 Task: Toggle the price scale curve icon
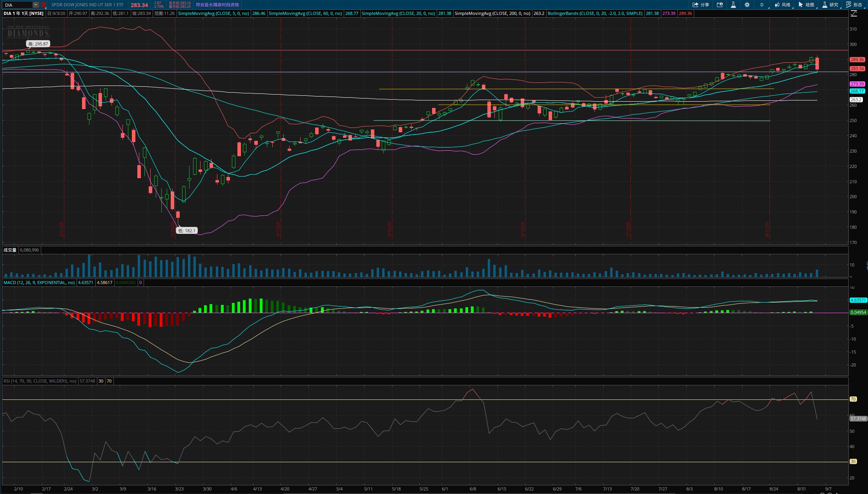click(x=854, y=13)
